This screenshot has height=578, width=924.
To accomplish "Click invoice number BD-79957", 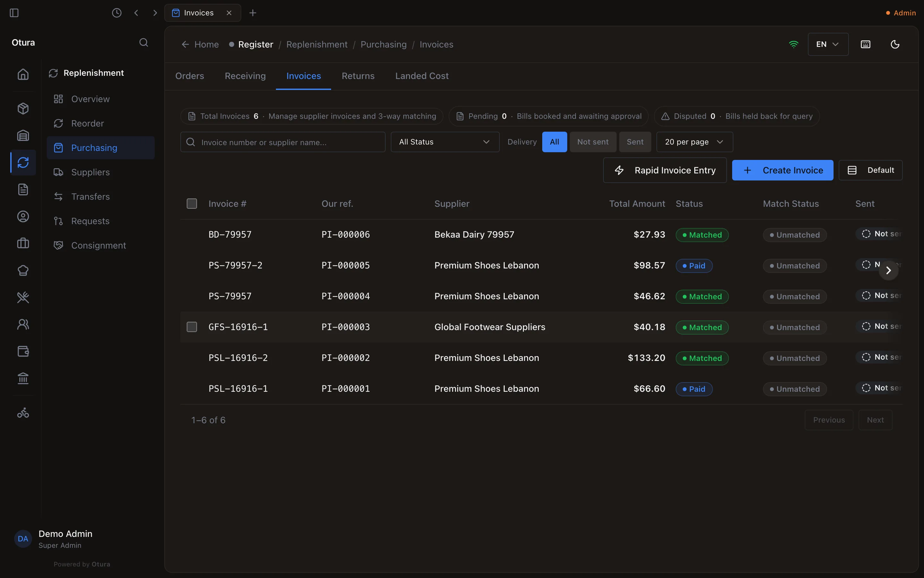I will (230, 234).
